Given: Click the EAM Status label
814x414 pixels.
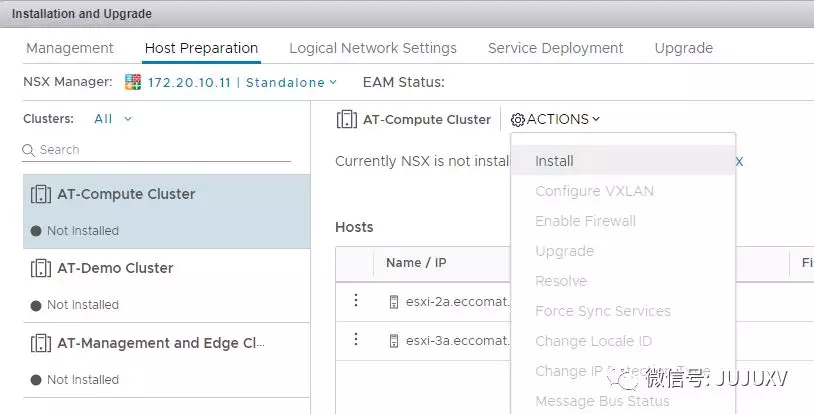Looking at the screenshot, I should pyautogui.click(x=404, y=82).
